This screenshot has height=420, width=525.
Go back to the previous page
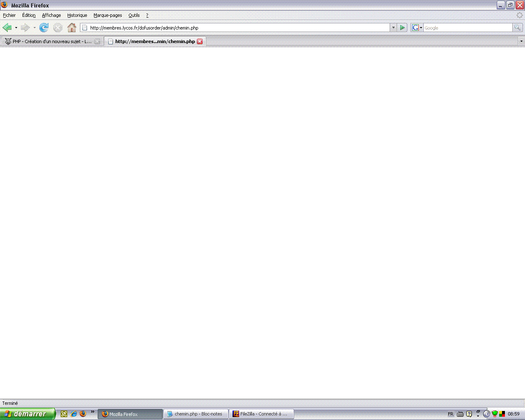(7, 27)
